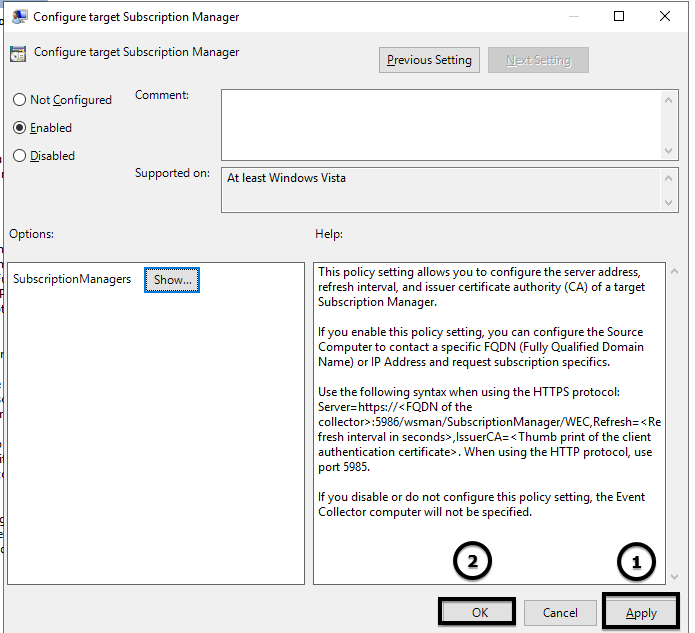Close the Configure target Subscription Manager window
The height and width of the screenshot is (633, 695).
664,16
